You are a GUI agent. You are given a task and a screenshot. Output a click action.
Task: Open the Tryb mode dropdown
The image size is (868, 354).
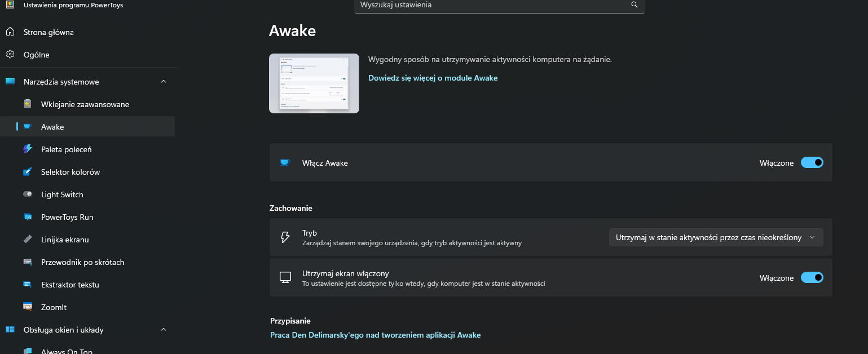pyautogui.click(x=716, y=237)
